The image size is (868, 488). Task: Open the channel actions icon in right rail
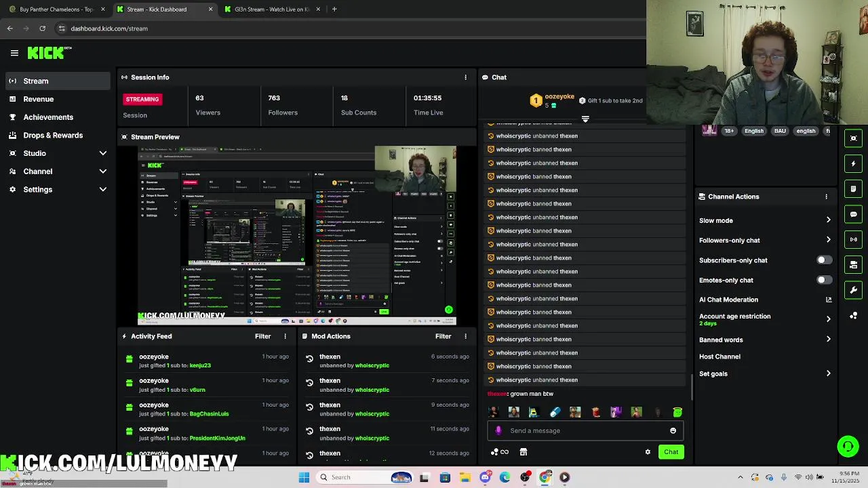[x=853, y=264]
